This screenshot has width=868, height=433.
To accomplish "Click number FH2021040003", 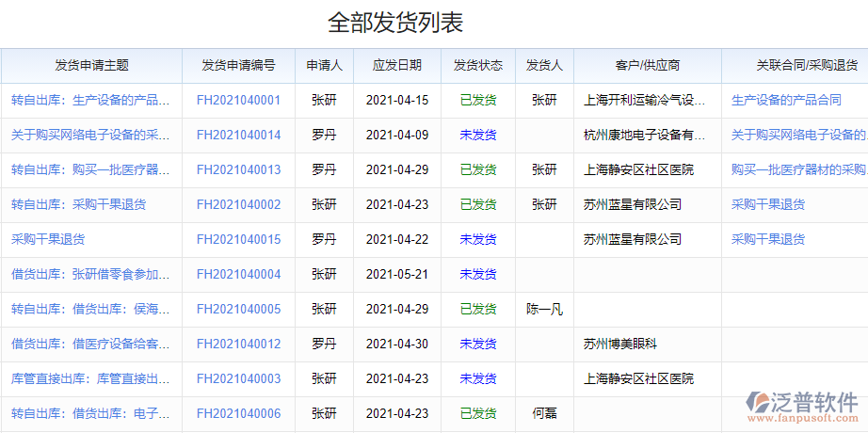I will pyautogui.click(x=238, y=379).
